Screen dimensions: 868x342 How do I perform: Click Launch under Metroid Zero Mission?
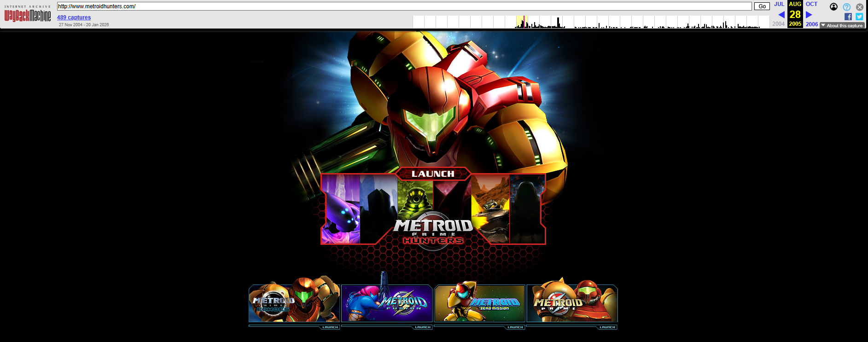click(515, 327)
